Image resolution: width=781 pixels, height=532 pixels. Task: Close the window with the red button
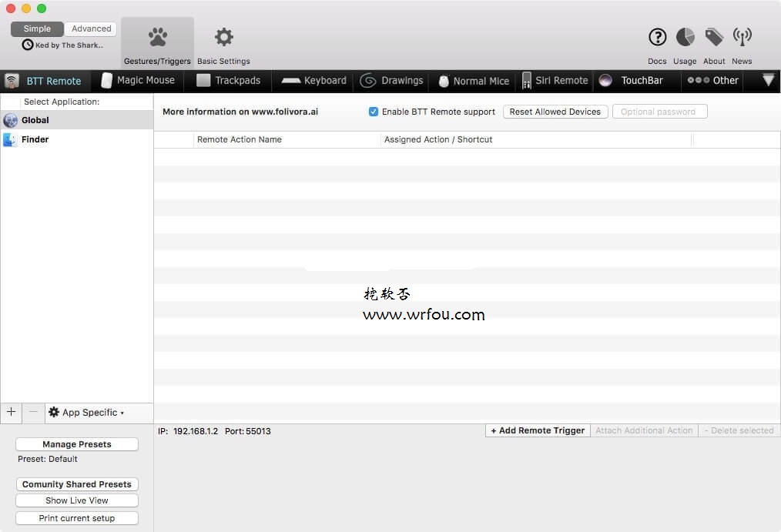[x=11, y=8]
